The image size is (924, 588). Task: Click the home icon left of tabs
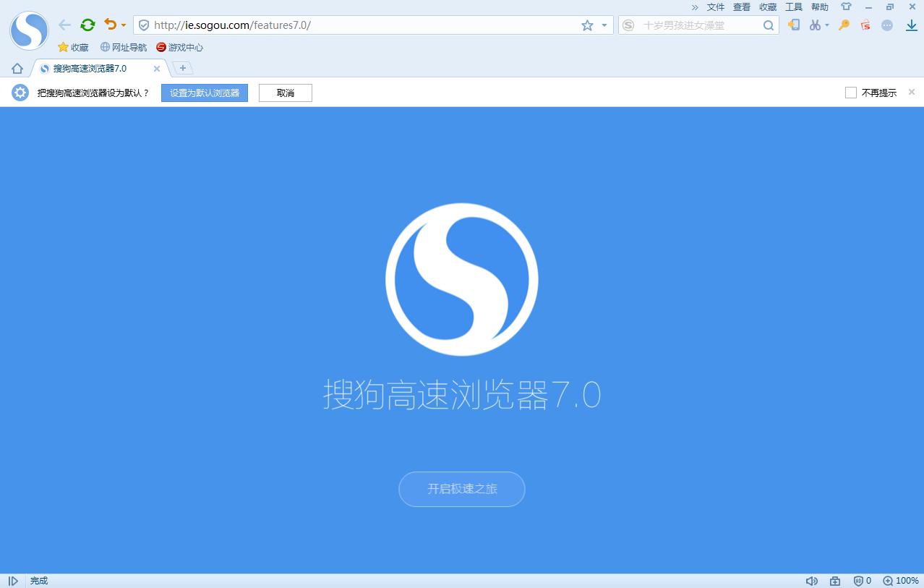[x=16, y=68]
